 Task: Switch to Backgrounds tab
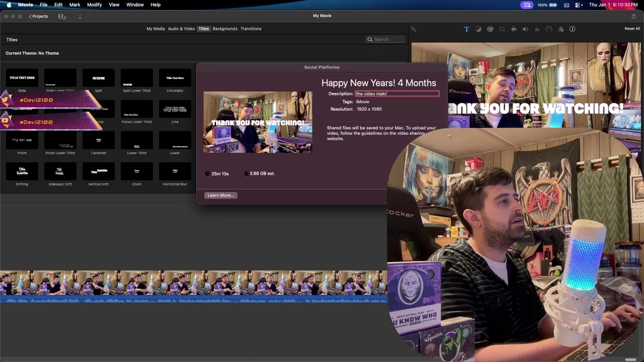point(225,29)
